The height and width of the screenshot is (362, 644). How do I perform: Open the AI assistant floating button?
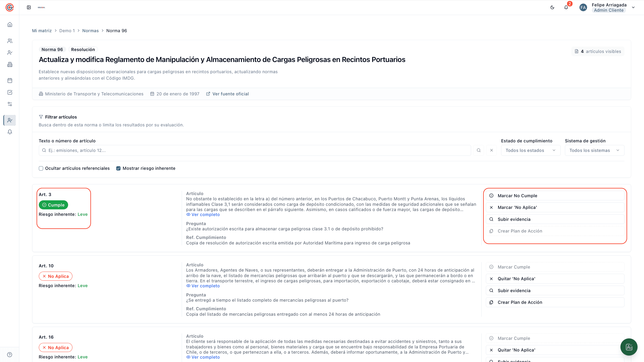(x=629, y=347)
